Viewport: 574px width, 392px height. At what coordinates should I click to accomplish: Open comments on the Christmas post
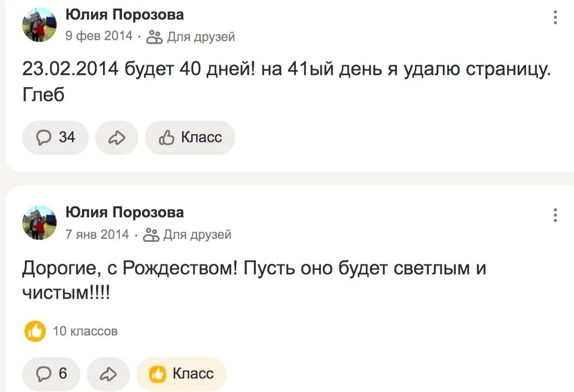pos(51,373)
